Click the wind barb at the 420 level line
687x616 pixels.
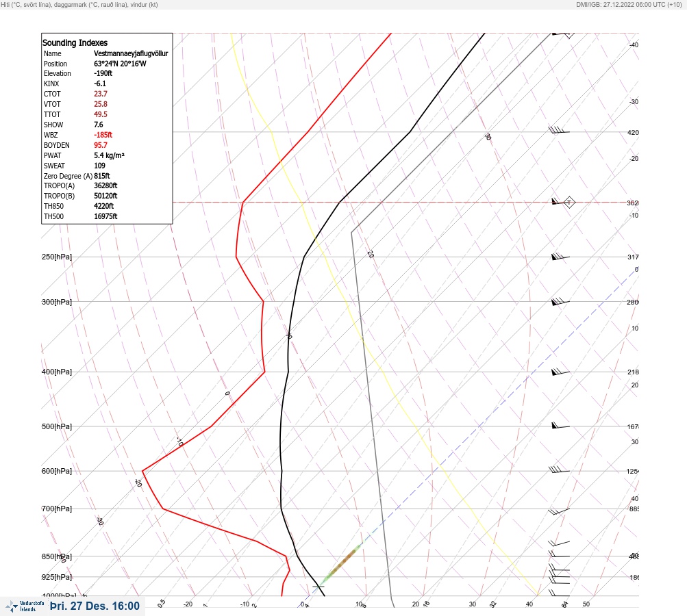point(559,130)
